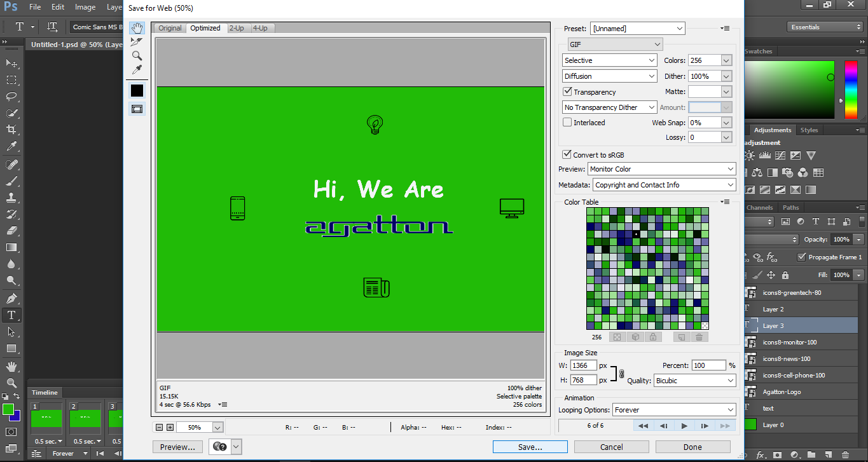Toggle constrain proportions link icon
This screenshot has height=462, width=868.
coord(621,374)
